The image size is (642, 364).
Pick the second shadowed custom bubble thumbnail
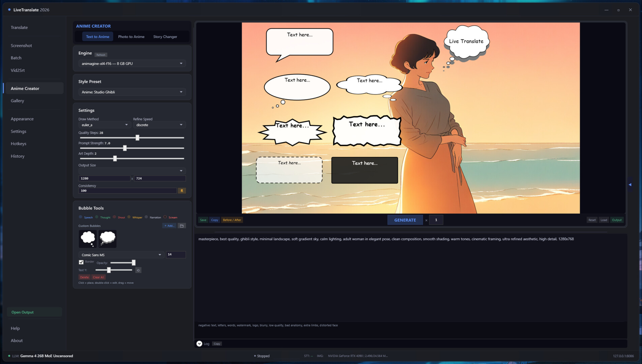[108, 239]
